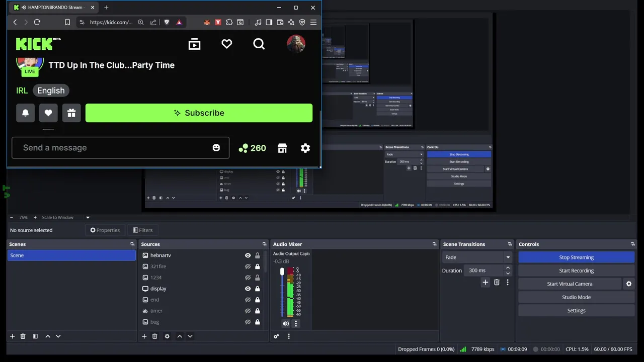The height and width of the screenshot is (362, 644).
Task: Open the Kick browse streams icon
Action: [x=194, y=44]
